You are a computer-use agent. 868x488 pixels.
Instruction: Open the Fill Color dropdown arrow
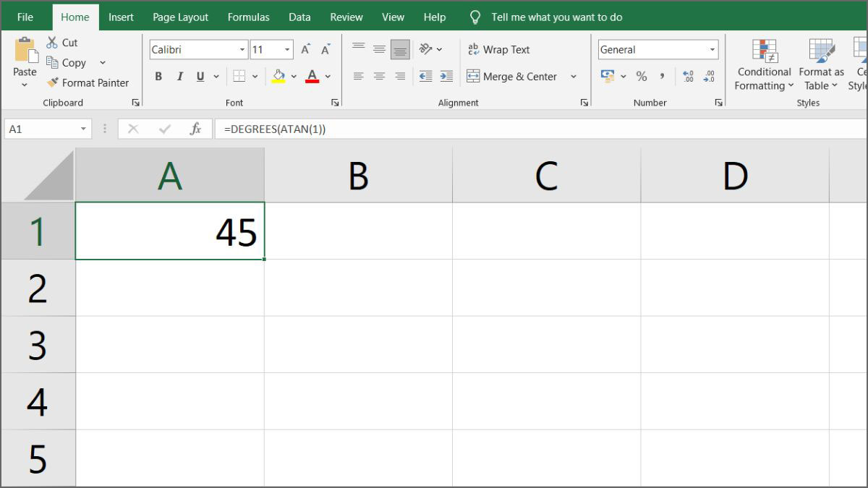(x=292, y=76)
